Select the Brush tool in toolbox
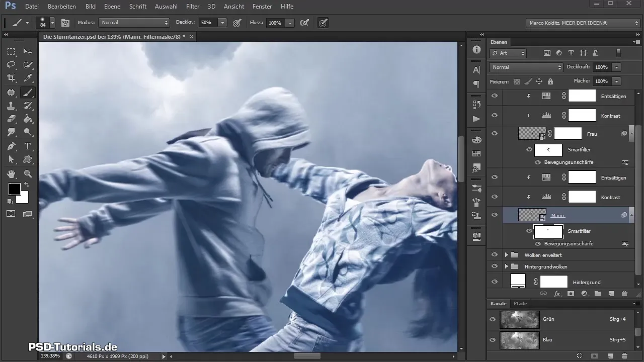Screen dimensions: 644x362 tap(28, 92)
